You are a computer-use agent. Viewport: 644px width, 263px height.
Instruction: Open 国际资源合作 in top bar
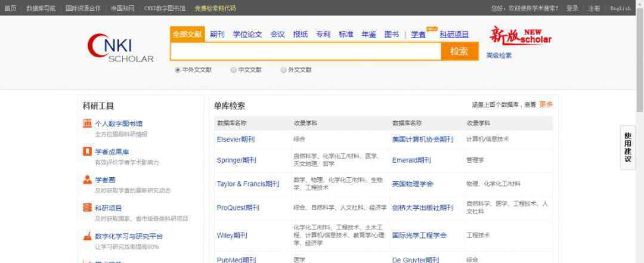click(x=83, y=8)
